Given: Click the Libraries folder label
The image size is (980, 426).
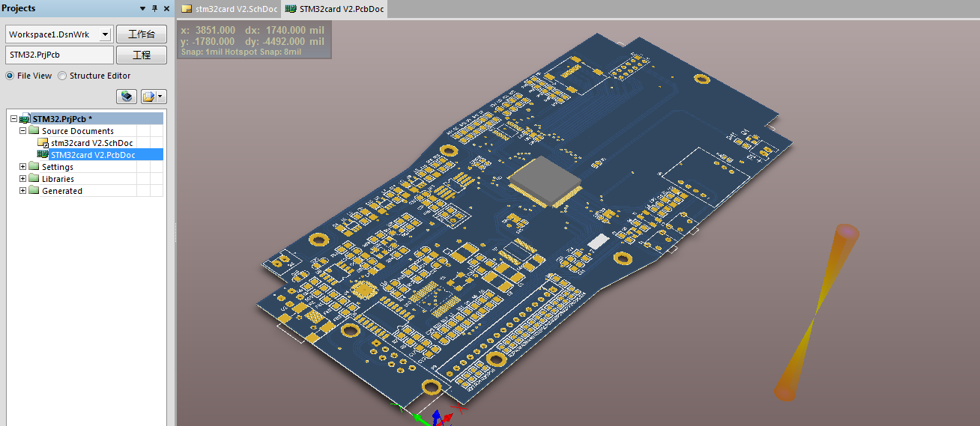Looking at the screenshot, I should 58,179.
